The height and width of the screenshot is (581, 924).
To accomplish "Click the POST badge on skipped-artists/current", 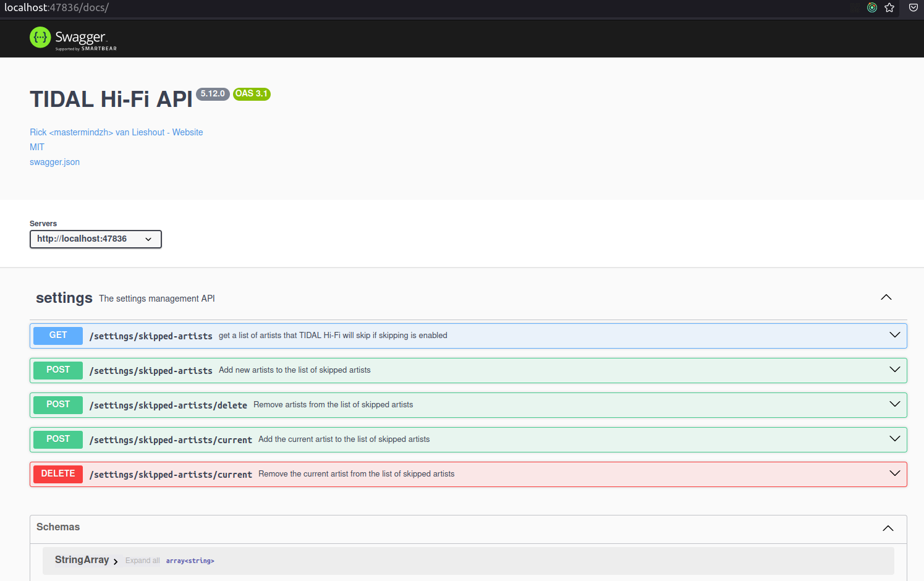I will click(x=57, y=439).
